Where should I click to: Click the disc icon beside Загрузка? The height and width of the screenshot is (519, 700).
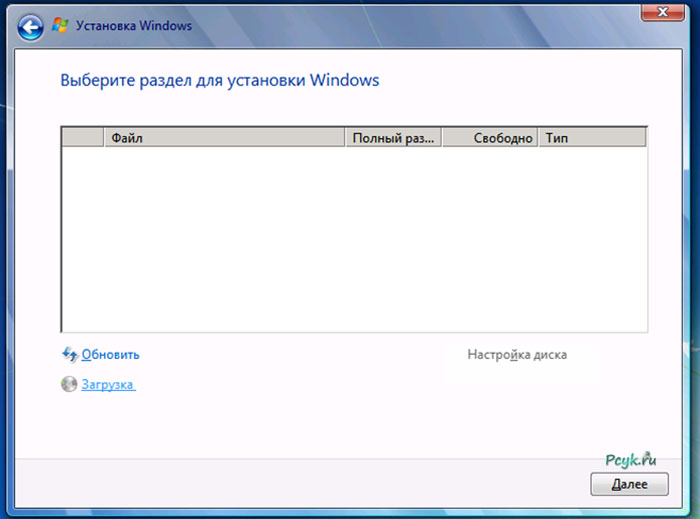(x=69, y=384)
